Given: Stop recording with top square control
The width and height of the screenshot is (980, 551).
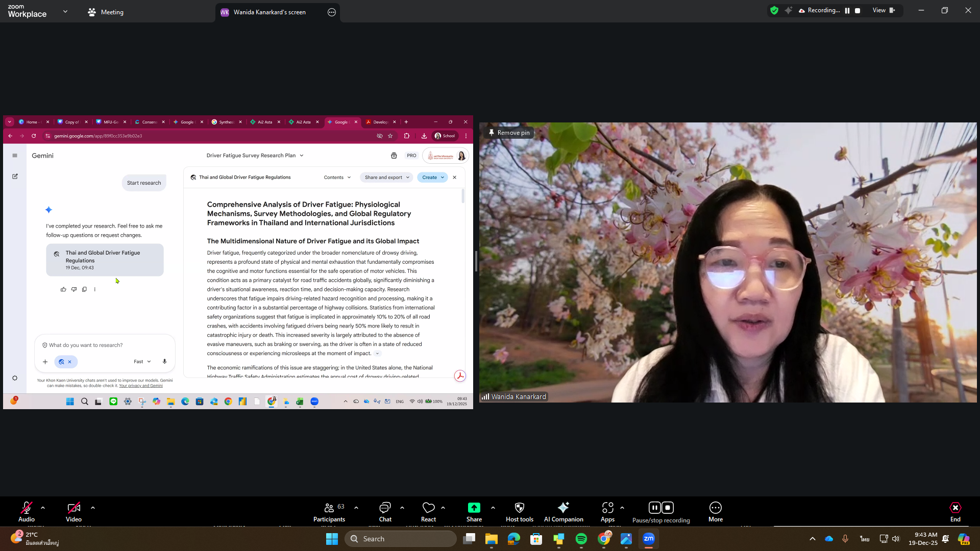Looking at the screenshot, I should pyautogui.click(x=857, y=11).
